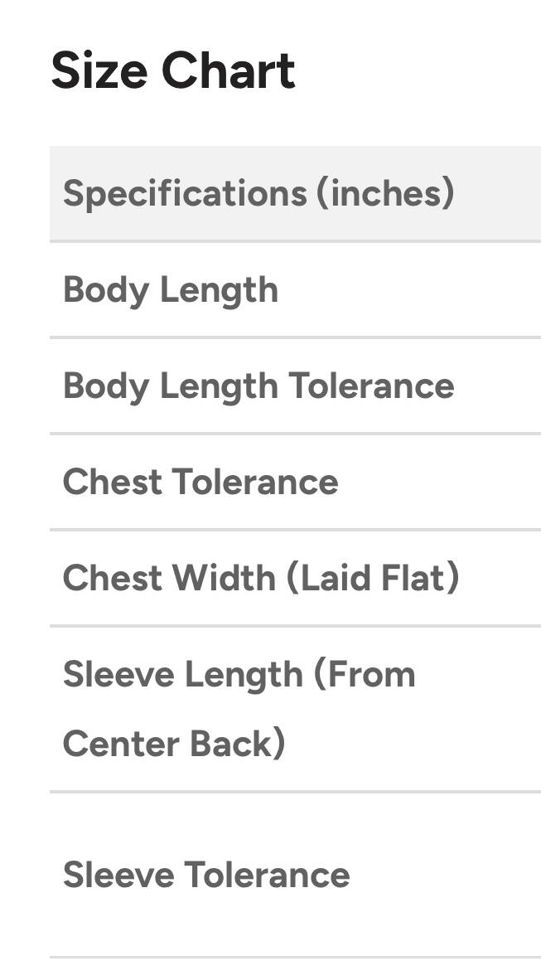The width and height of the screenshot is (541, 980).
Task: Click "Tolerance" in the Body Length Tolerance row
Action: (371, 386)
